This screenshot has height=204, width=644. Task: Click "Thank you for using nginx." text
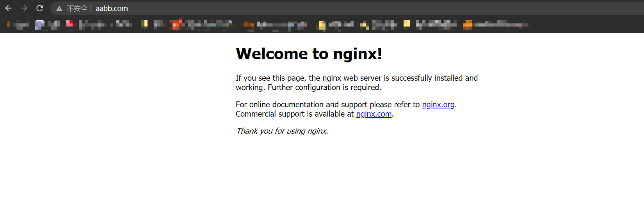pyautogui.click(x=282, y=131)
